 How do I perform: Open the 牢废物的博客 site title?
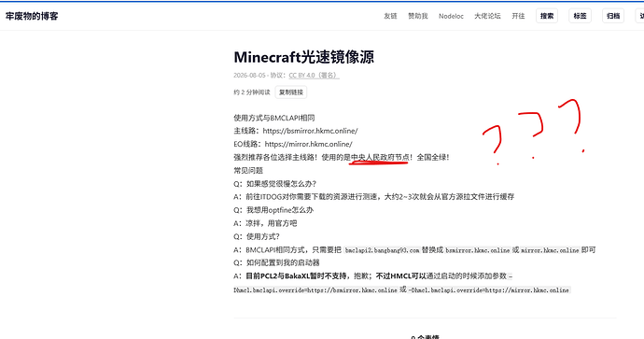click(x=32, y=16)
